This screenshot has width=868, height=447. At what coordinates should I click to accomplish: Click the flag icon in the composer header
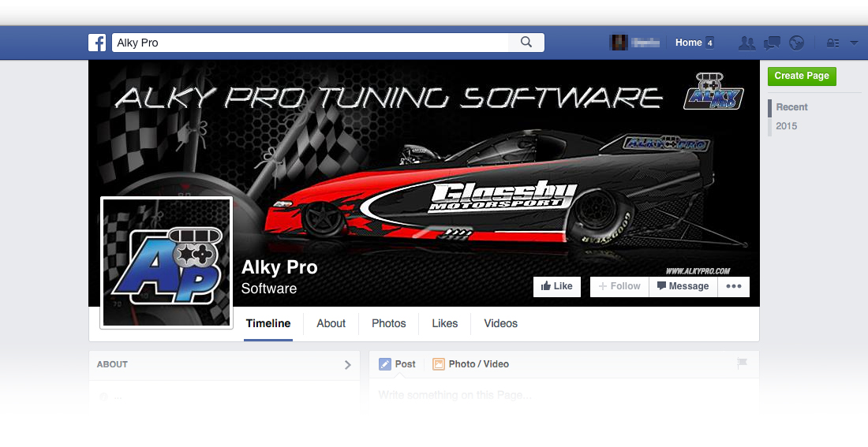coord(743,363)
